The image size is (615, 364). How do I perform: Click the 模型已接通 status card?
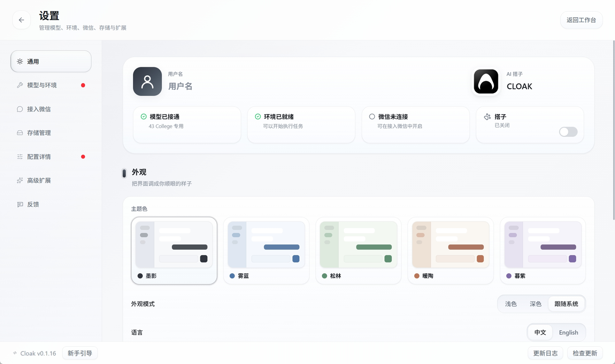point(187,125)
